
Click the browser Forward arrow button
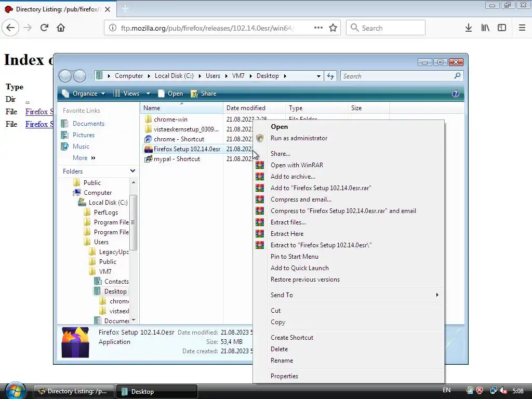coord(28,28)
